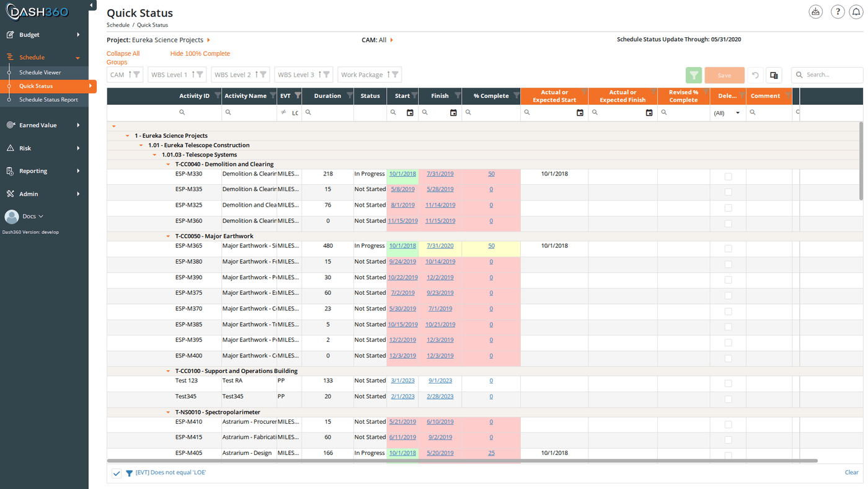Expand the Project selector arrow
The height and width of the screenshot is (489, 868).
coord(208,40)
